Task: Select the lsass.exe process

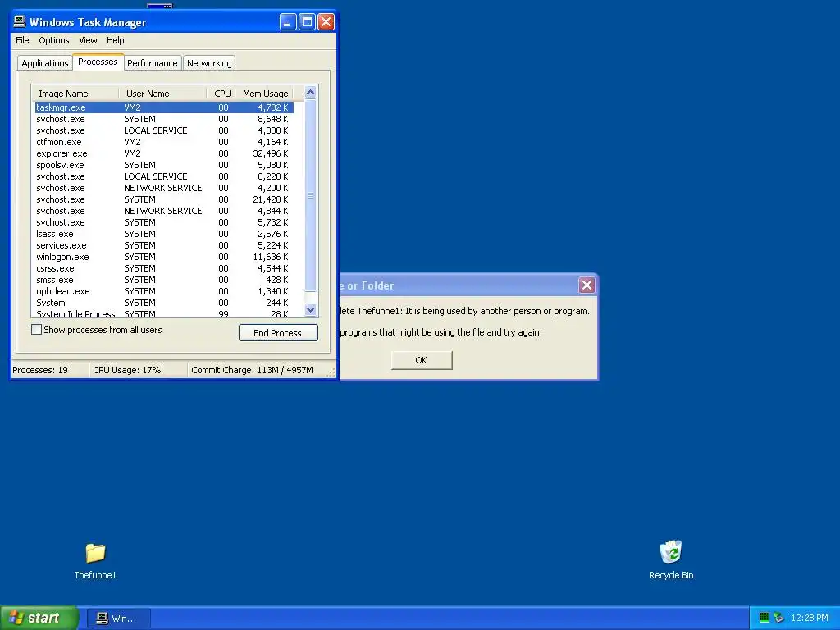Action: pos(164,234)
